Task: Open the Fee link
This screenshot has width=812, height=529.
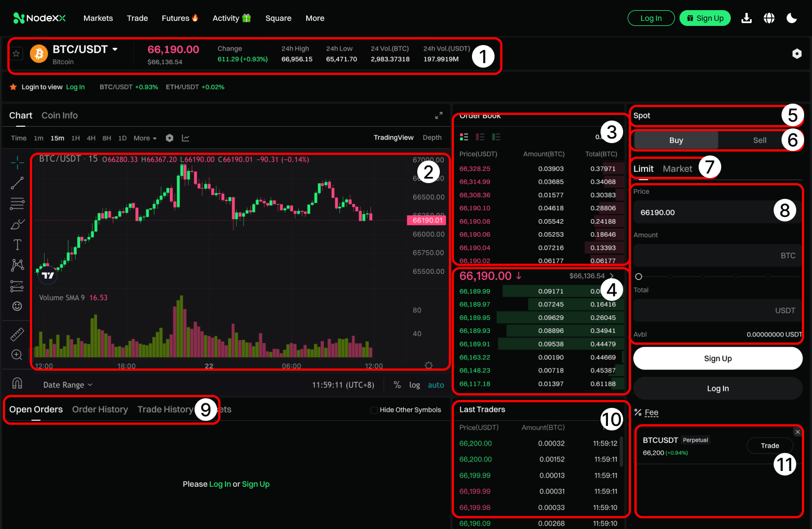Action: 651,412
